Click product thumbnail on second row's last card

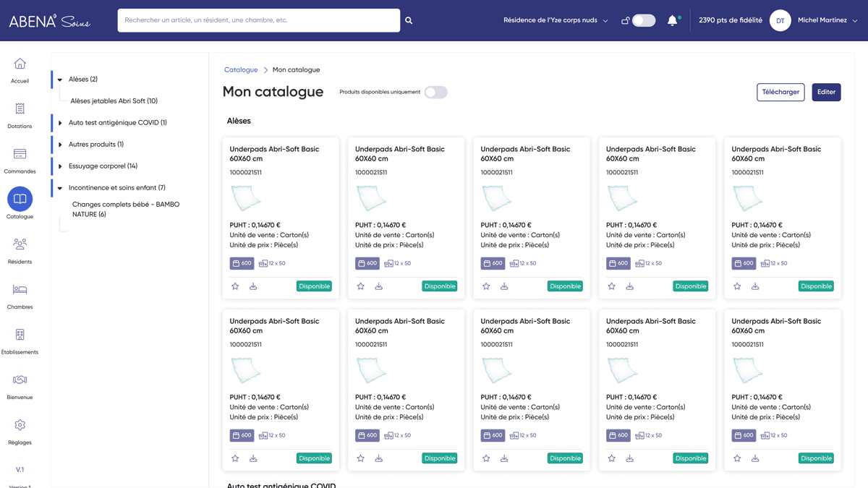[x=747, y=370]
